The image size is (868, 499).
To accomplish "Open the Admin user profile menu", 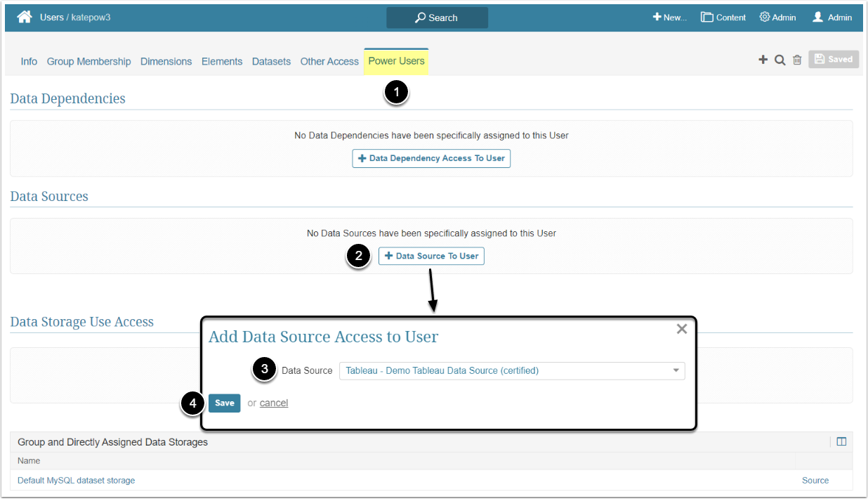I will pyautogui.click(x=832, y=18).
